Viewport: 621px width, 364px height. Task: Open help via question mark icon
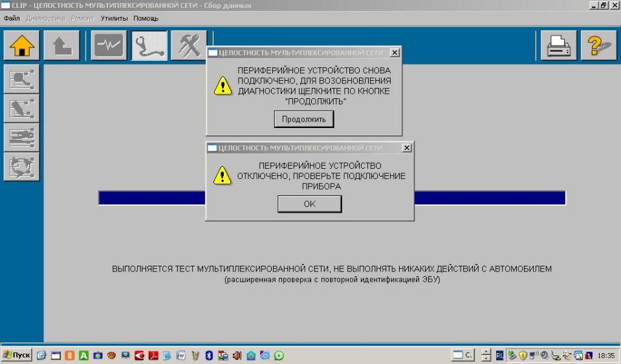(598, 46)
